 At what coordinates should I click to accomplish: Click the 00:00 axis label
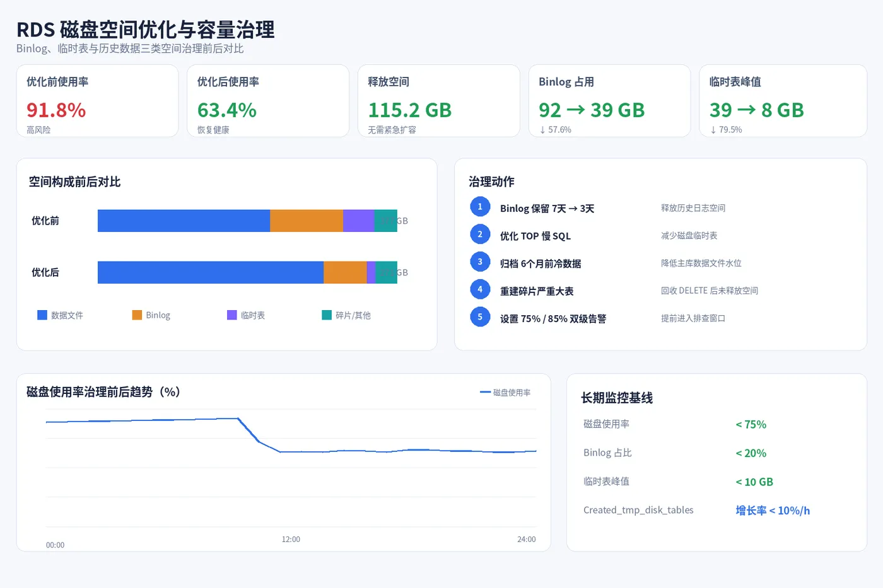pyautogui.click(x=55, y=545)
